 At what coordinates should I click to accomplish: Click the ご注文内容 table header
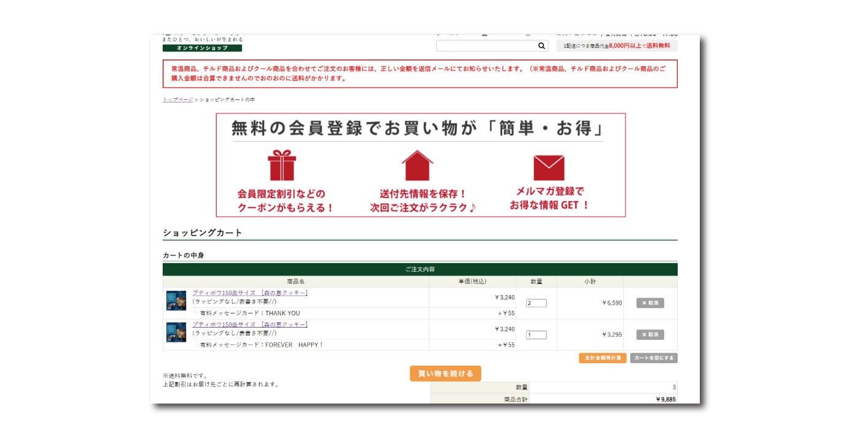pyautogui.click(x=420, y=269)
